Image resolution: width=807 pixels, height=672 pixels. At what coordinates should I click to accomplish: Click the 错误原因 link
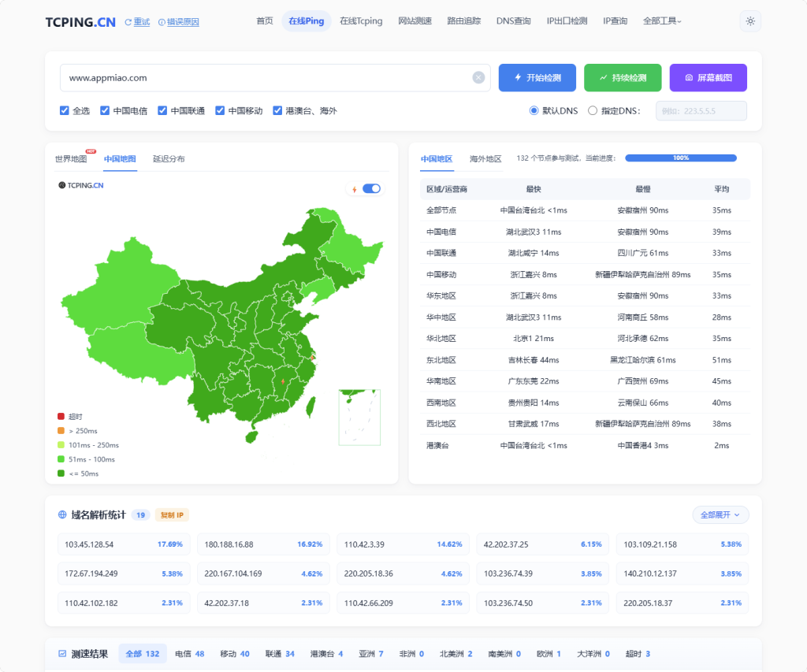(x=179, y=22)
